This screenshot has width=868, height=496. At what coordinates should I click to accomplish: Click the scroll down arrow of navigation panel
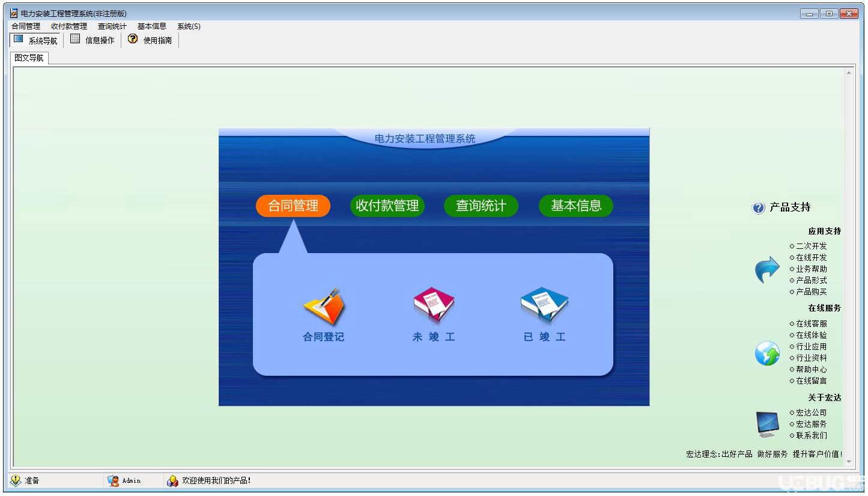click(x=849, y=462)
